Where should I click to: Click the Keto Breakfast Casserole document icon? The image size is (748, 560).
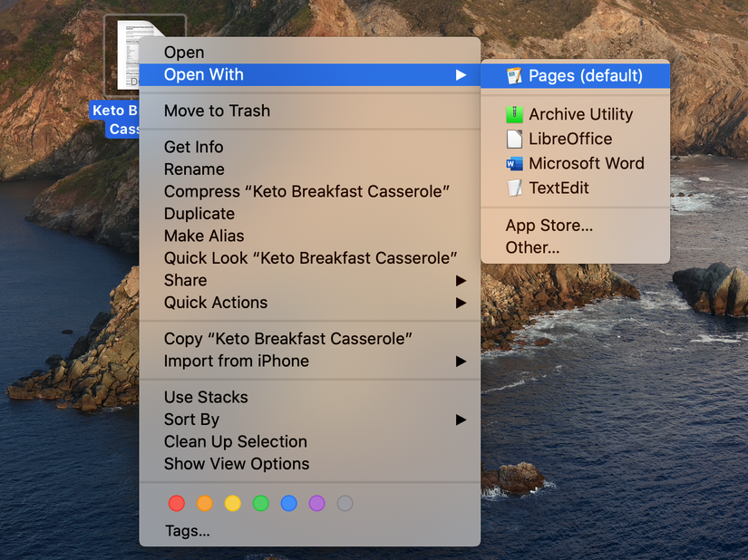(x=127, y=54)
